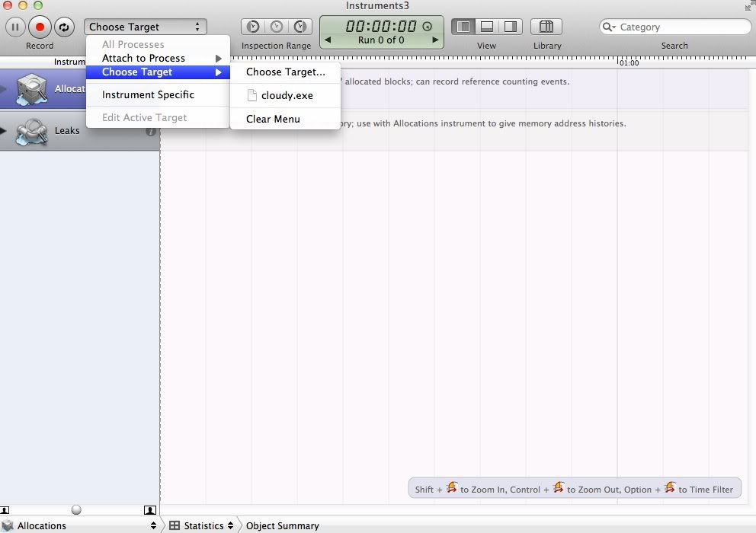Set inspection range end marker
756x533 pixels.
[300, 27]
